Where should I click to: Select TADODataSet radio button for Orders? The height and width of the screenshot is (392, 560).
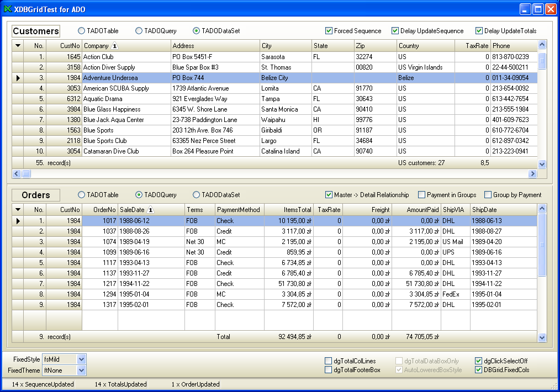click(x=197, y=195)
